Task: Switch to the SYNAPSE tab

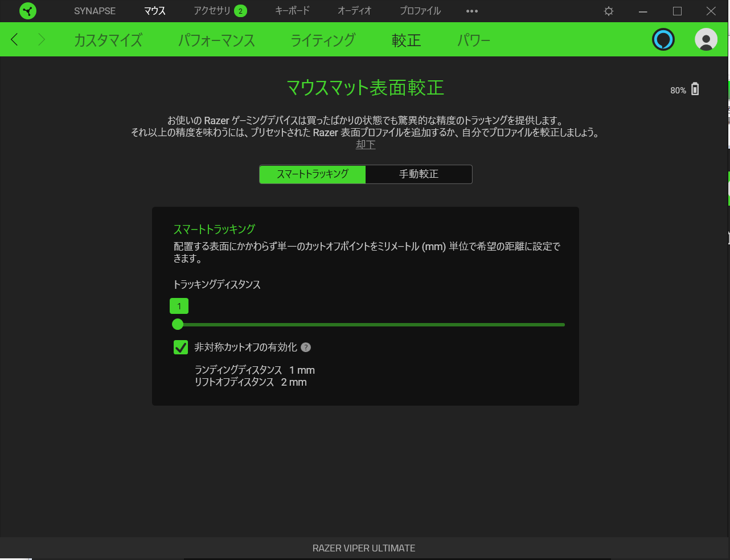Action: (x=95, y=11)
